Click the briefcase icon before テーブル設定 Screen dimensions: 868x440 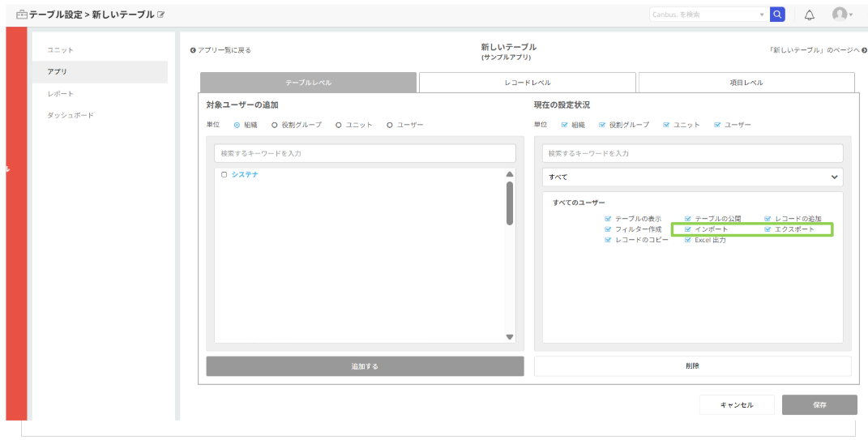pos(22,15)
